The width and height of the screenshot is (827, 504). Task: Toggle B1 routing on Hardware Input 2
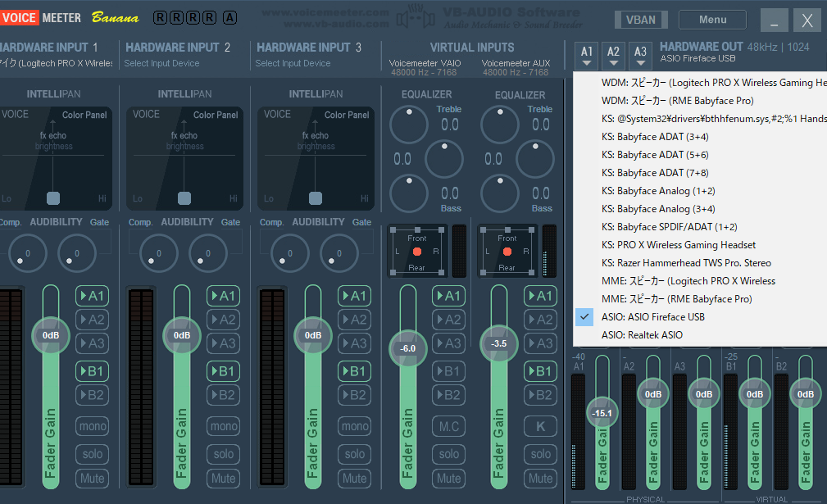coord(223,371)
